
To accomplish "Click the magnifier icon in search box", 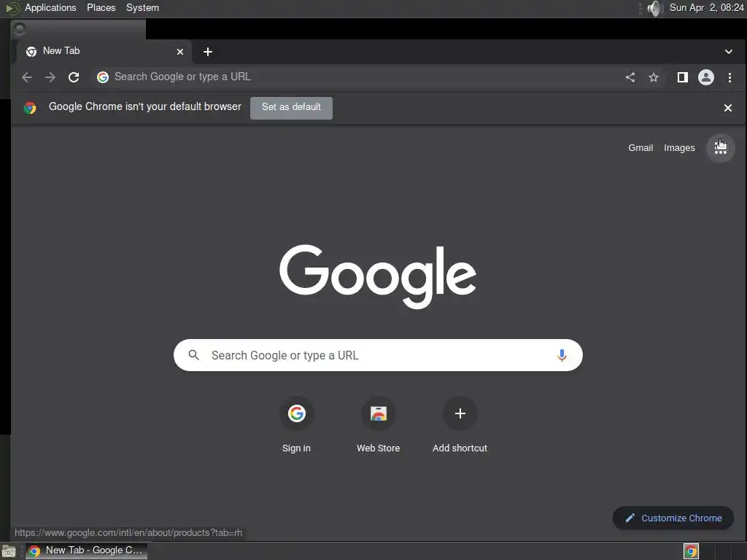I will [x=193, y=355].
